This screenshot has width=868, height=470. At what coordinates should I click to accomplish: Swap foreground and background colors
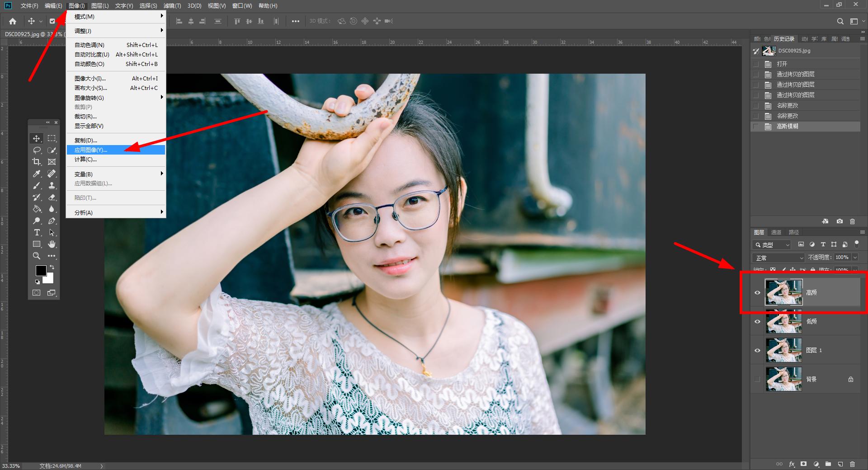(52, 268)
